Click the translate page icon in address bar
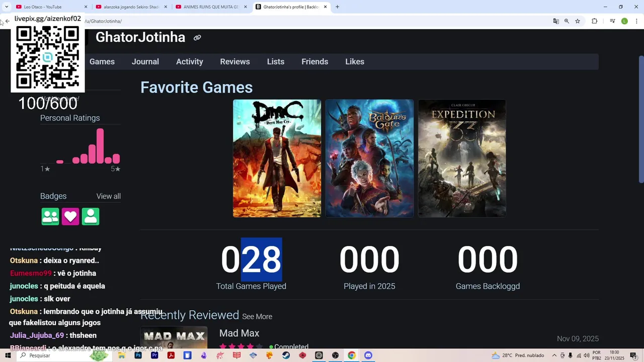The width and height of the screenshot is (644, 362). click(556, 21)
